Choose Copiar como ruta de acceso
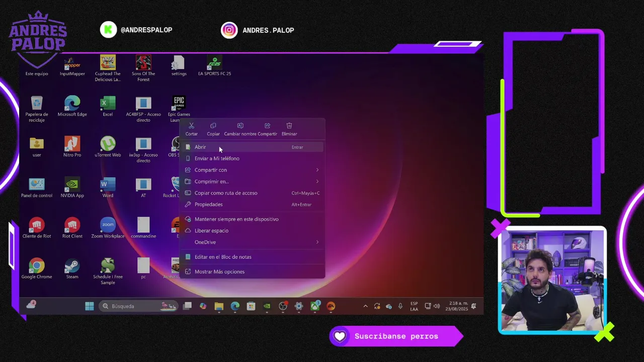The width and height of the screenshot is (644, 362). click(252, 193)
